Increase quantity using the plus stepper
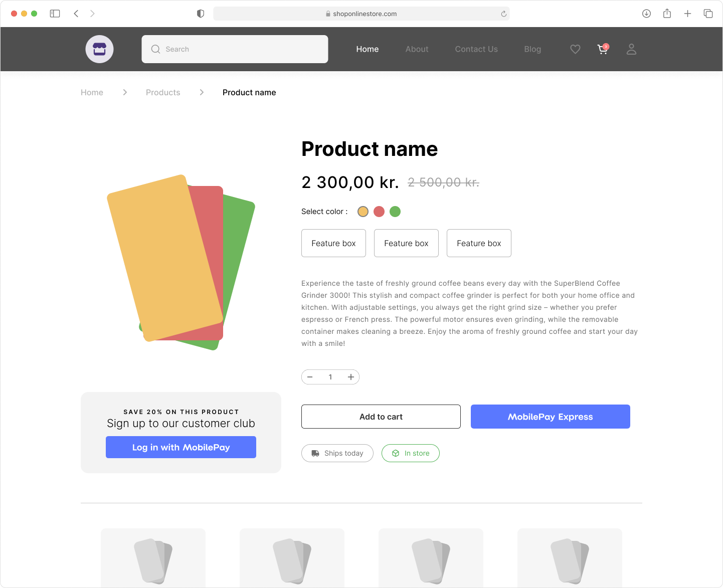 (x=350, y=377)
